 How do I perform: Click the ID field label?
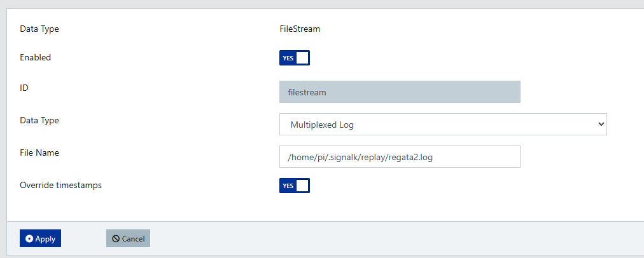point(24,88)
